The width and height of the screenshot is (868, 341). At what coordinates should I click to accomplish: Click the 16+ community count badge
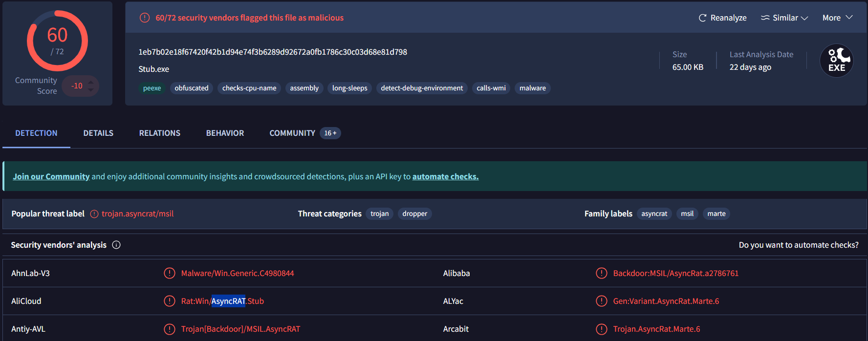pos(330,133)
